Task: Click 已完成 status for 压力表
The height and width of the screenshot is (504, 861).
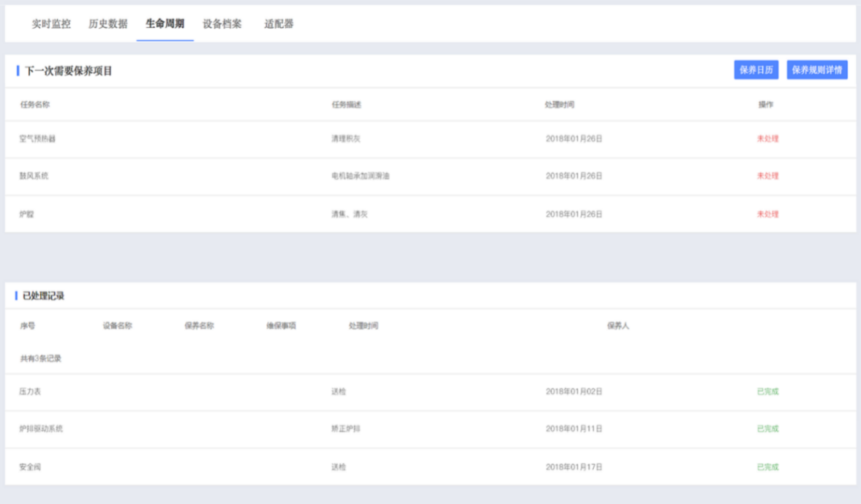Action: click(767, 391)
